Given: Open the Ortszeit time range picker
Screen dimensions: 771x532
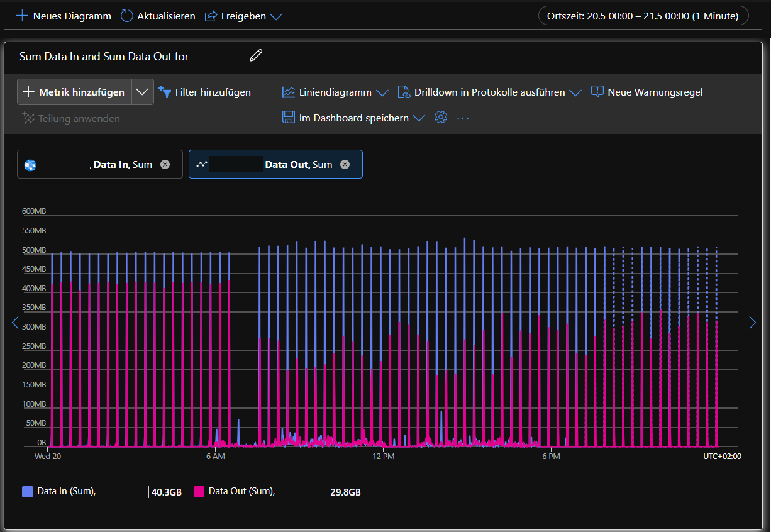Looking at the screenshot, I should pos(643,16).
